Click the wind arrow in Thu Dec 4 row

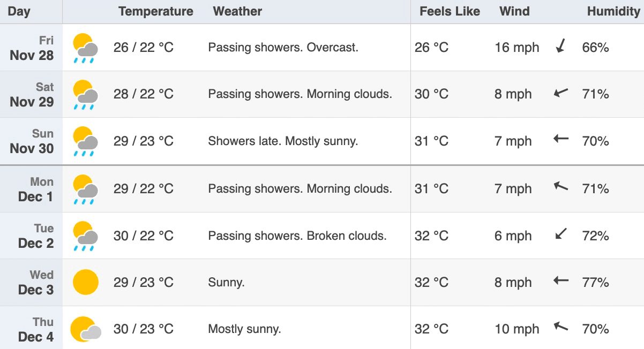coord(561,325)
